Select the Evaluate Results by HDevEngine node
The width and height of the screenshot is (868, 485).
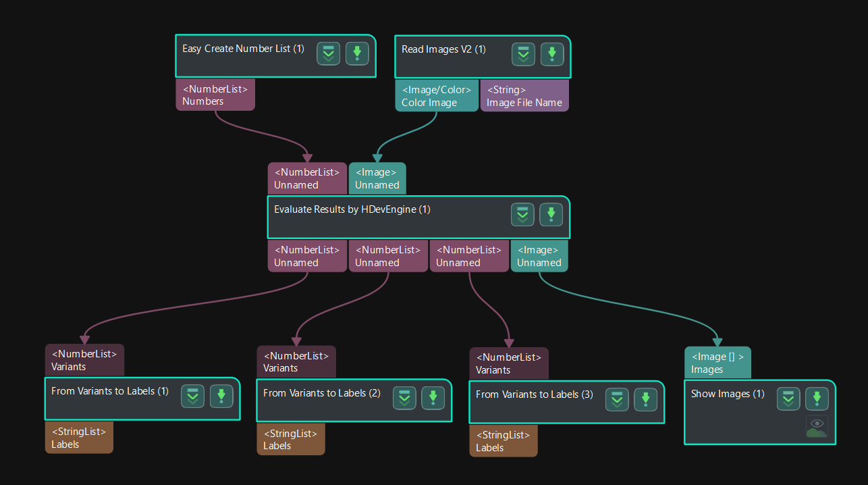pyautogui.click(x=351, y=209)
